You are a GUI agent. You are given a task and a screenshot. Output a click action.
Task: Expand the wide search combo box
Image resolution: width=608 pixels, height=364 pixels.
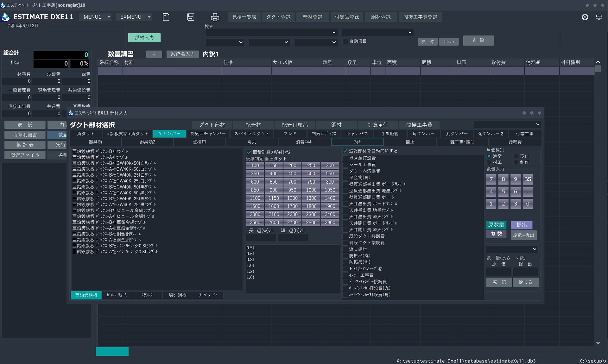(271, 32)
